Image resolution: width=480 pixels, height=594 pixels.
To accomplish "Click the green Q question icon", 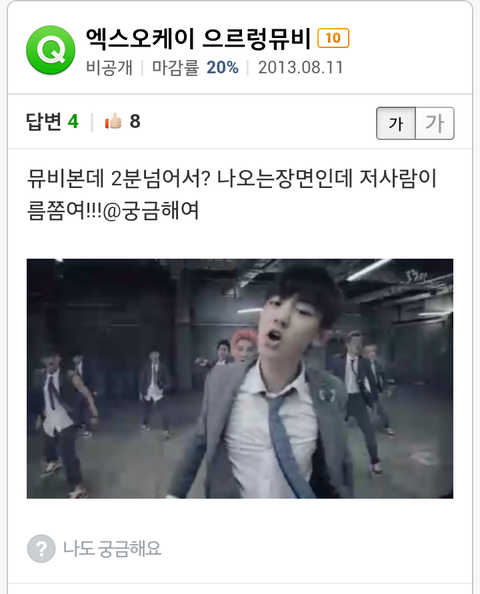I will coord(50,50).
